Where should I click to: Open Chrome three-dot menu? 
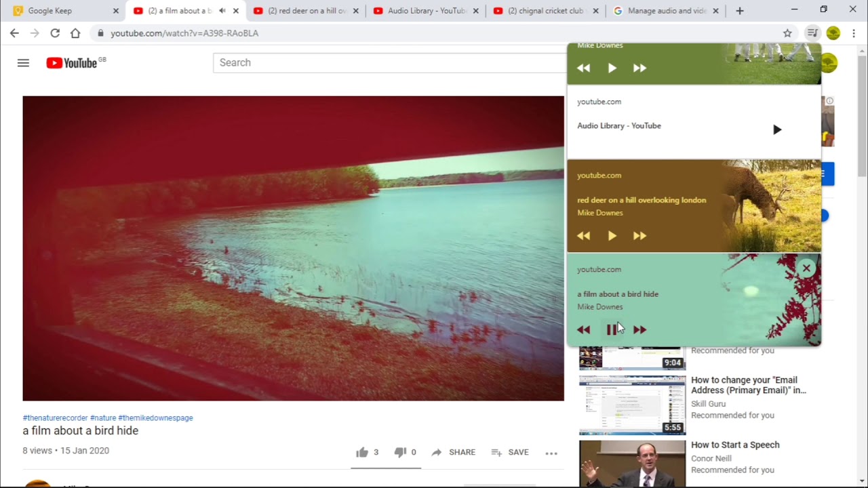[x=854, y=33]
